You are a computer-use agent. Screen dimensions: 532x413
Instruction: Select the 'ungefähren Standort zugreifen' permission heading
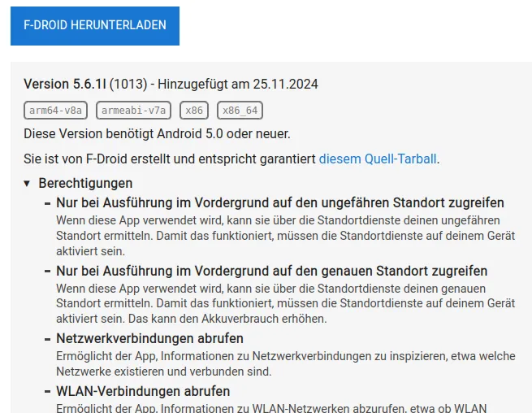click(x=280, y=202)
